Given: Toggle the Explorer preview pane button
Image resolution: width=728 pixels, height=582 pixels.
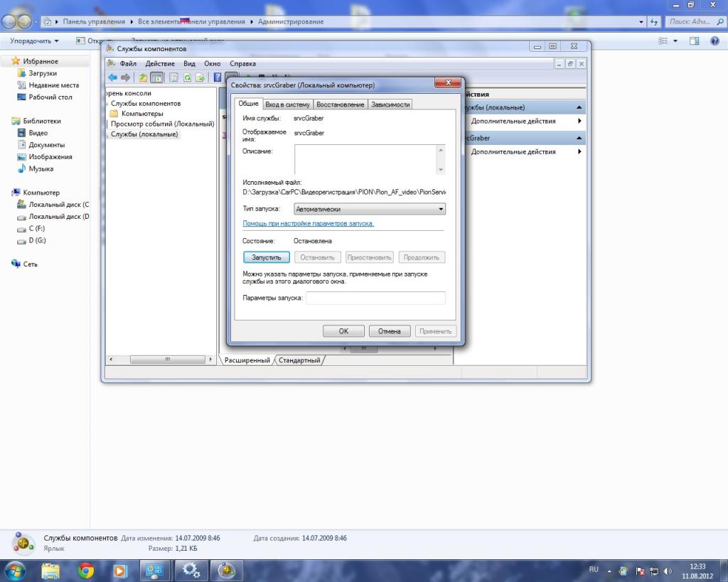Looking at the screenshot, I should 695,41.
